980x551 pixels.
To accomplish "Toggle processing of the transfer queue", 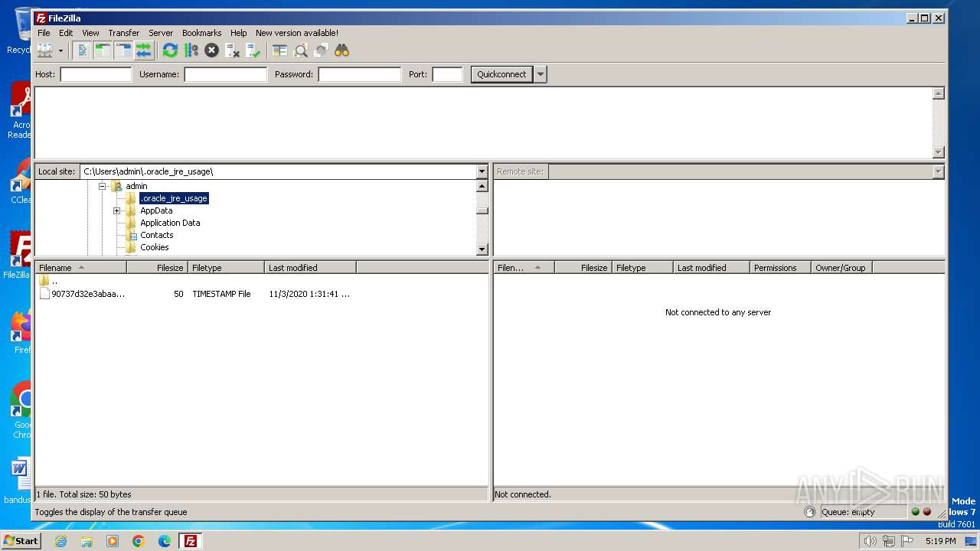I will point(191,51).
